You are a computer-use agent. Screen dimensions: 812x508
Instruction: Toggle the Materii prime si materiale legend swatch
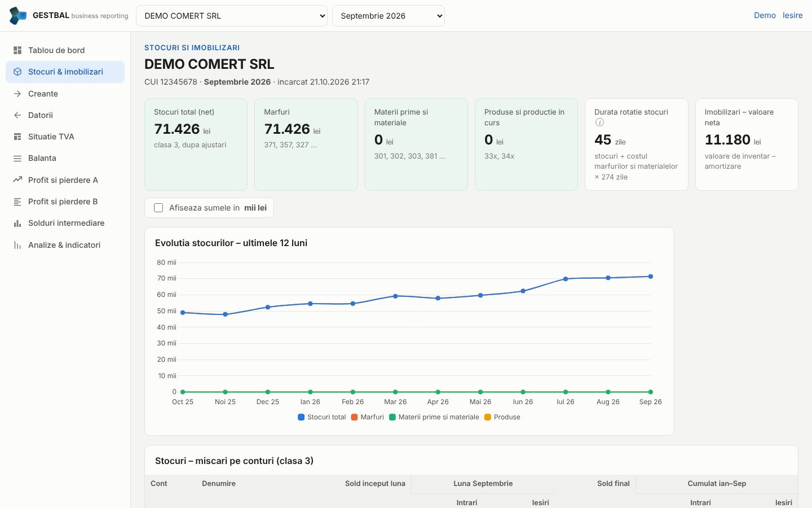coord(392,417)
